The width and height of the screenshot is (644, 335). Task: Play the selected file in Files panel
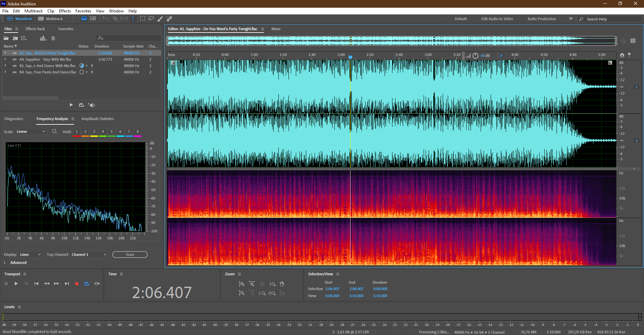coord(71,105)
